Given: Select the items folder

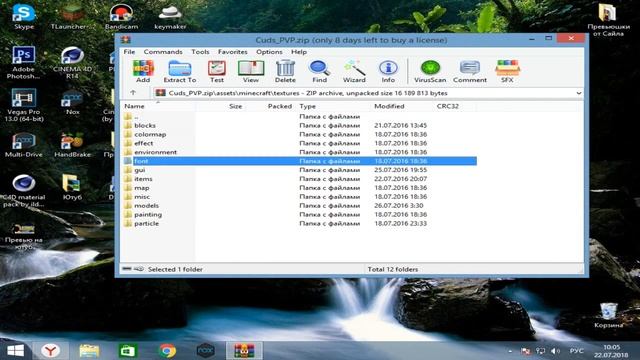Looking at the screenshot, I should [300, 179].
